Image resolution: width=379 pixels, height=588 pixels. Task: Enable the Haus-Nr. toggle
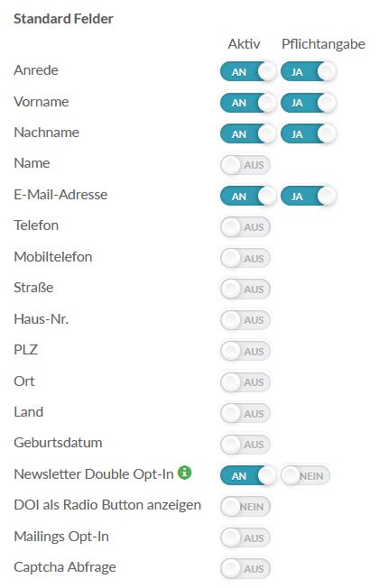[245, 320]
